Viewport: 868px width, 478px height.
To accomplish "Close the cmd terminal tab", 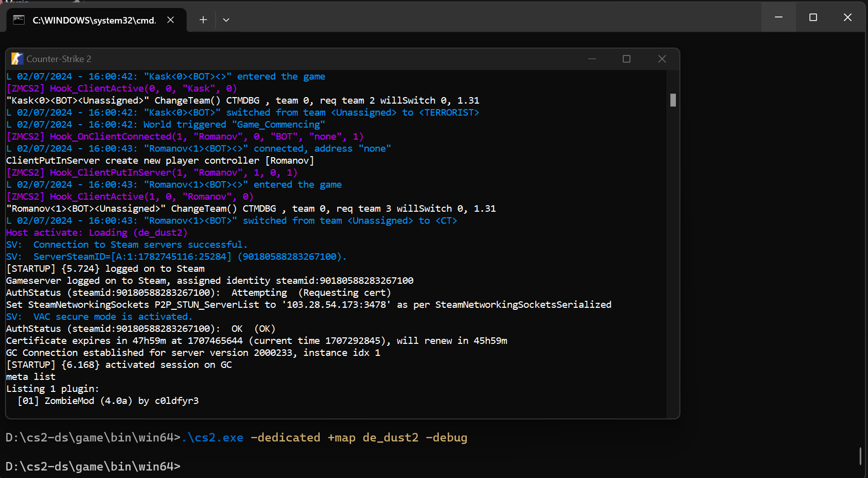I will click(x=171, y=20).
